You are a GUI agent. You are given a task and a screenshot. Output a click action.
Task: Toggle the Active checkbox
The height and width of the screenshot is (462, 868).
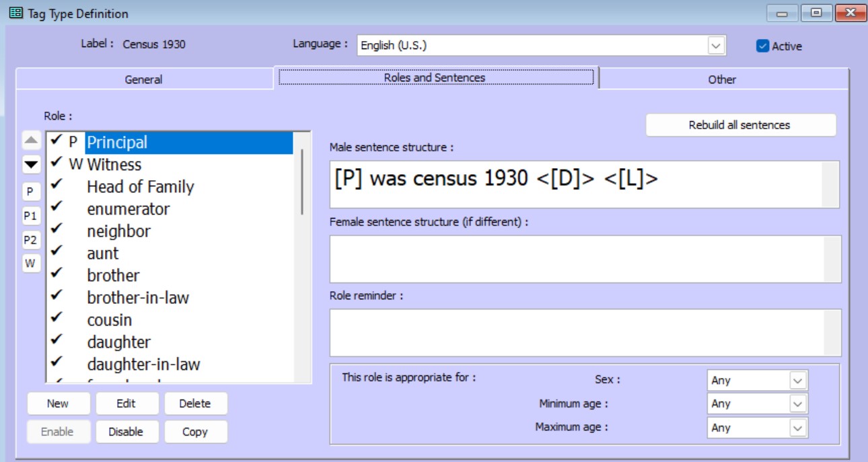click(x=762, y=46)
